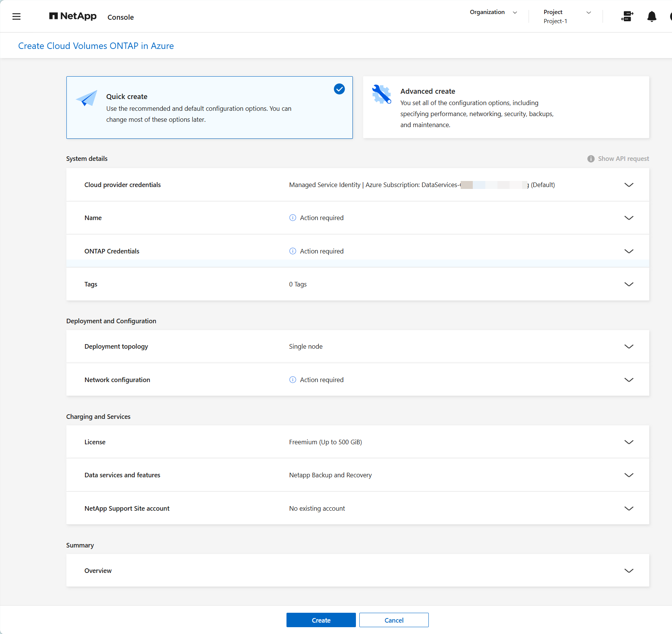
Task: Click the Cloud provider credentials label
Action: (123, 185)
